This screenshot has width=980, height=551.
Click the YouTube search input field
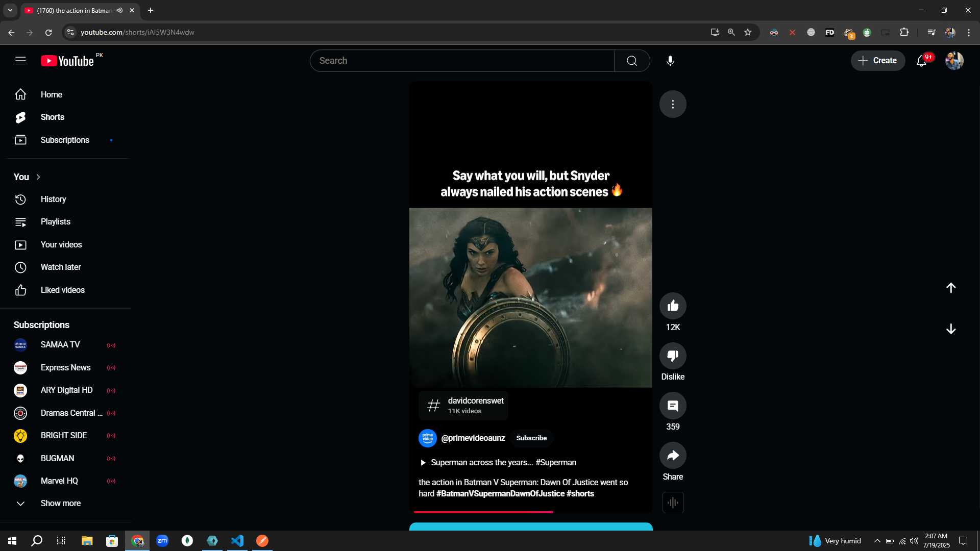[462, 61]
